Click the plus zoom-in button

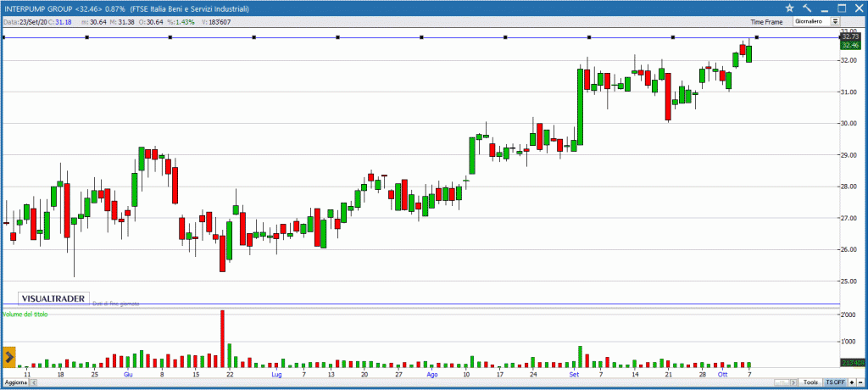point(852,383)
